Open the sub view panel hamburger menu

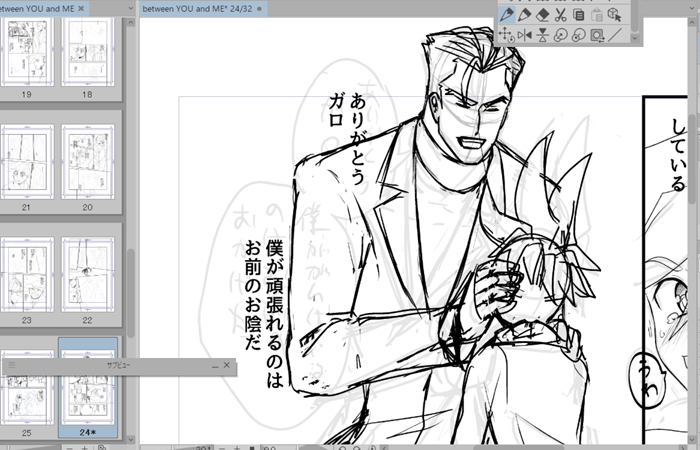pos(12,365)
